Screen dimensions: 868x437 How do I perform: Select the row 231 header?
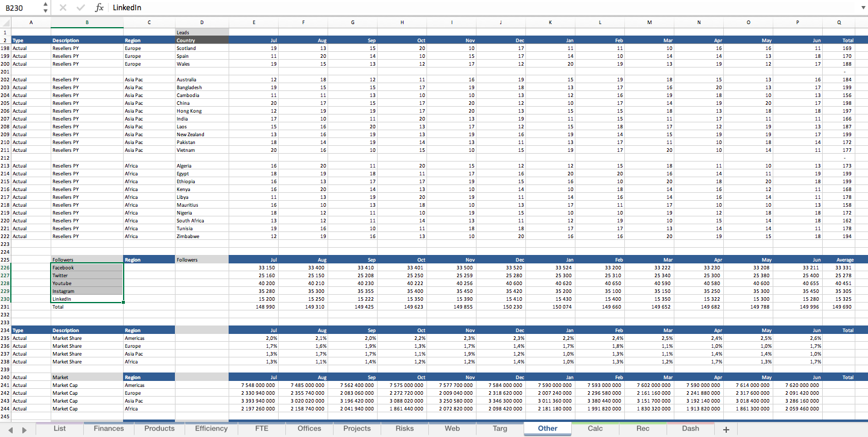click(x=5, y=307)
